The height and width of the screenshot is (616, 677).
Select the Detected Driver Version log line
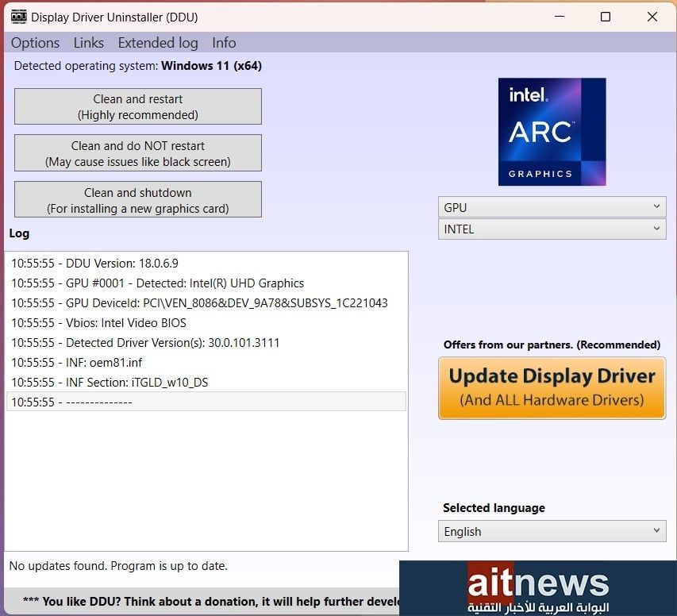point(145,342)
